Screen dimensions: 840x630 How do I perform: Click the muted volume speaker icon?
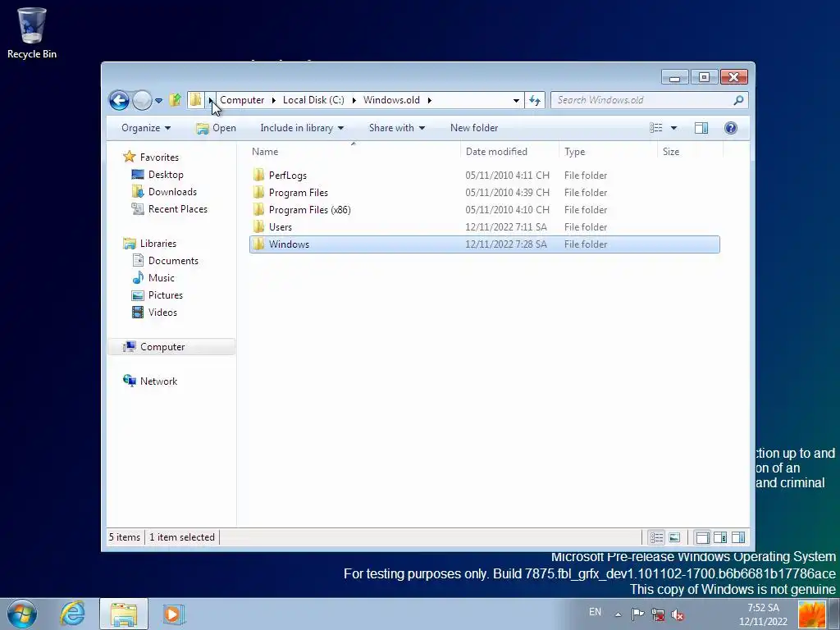(x=678, y=614)
